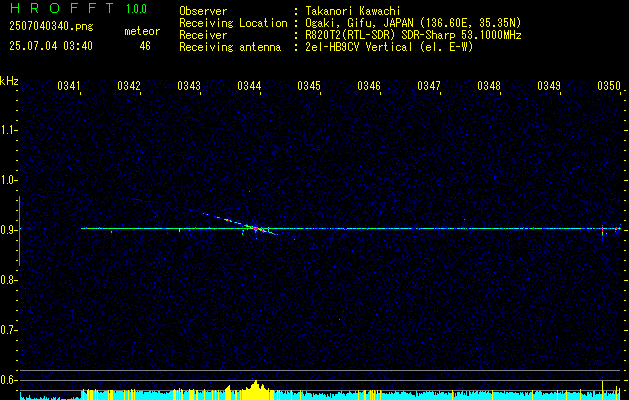
Task: Click the vertical burst on the carrier near 0350
Action: 603,232
